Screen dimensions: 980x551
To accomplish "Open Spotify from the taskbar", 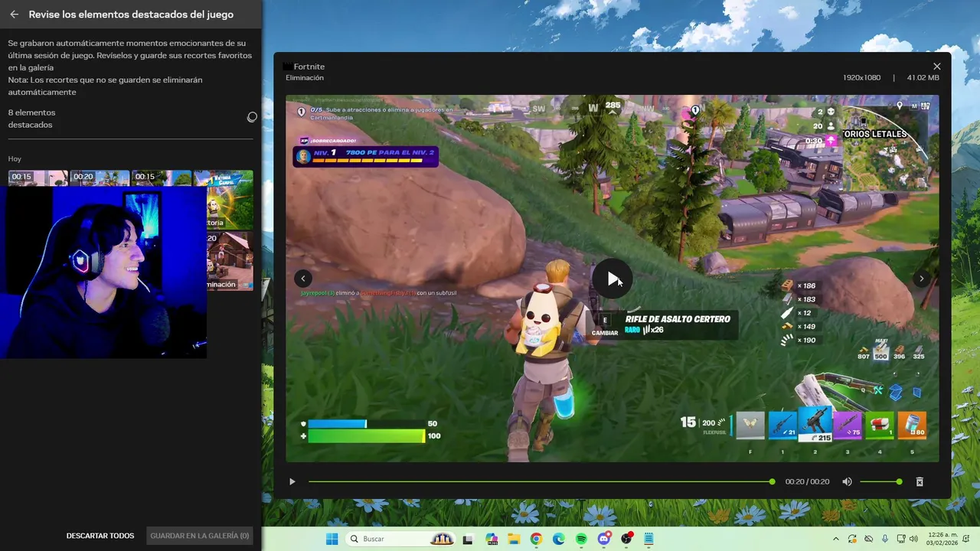I will coord(581,539).
